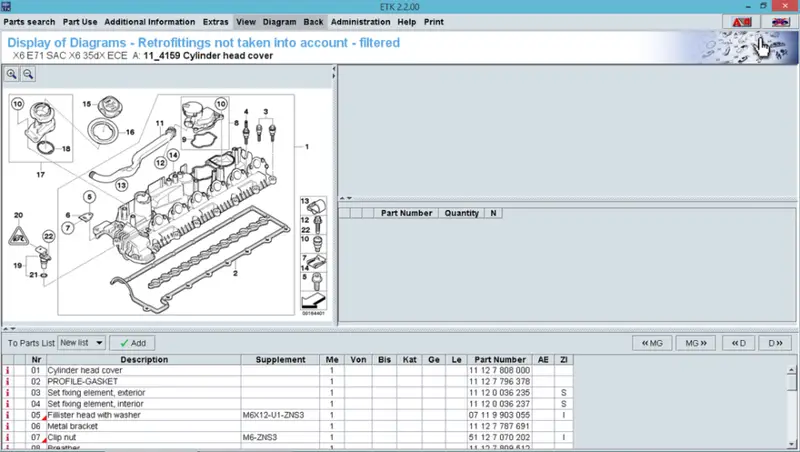Go to previous main group «MG
Viewport: 800px width, 452px height.
(x=652, y=343)
